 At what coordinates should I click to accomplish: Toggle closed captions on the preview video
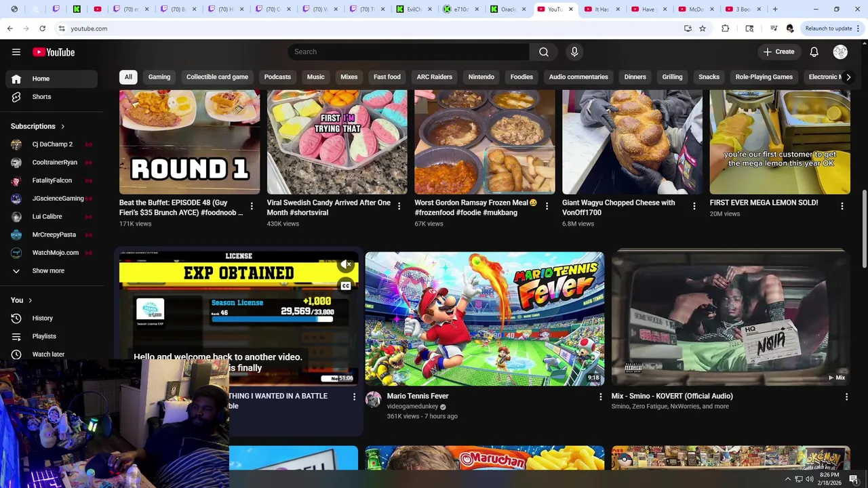tap(346, 285)
